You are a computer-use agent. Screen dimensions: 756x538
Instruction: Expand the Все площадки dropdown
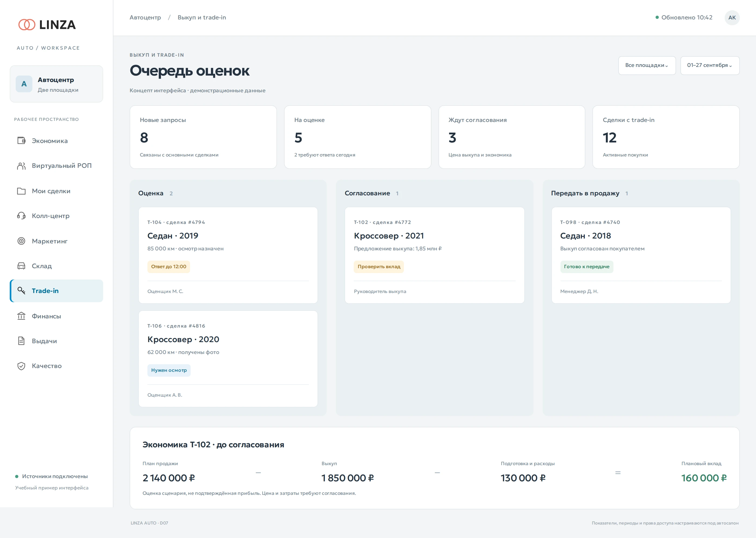pyautogui.click(x=647, y=65)
